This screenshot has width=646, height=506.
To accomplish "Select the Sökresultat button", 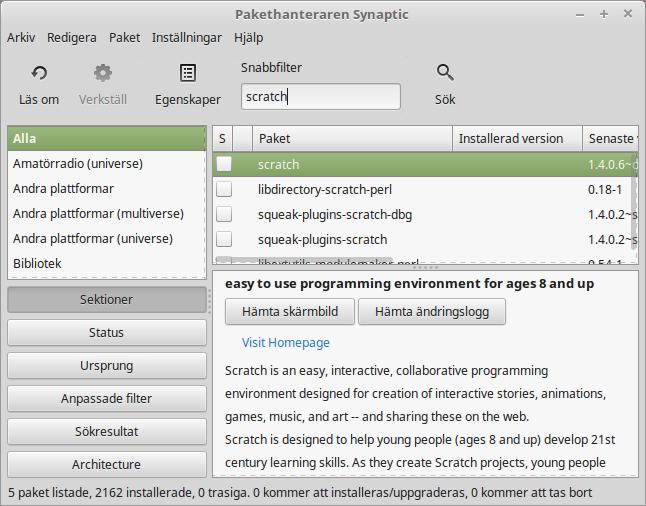I will tap(107, 431).
